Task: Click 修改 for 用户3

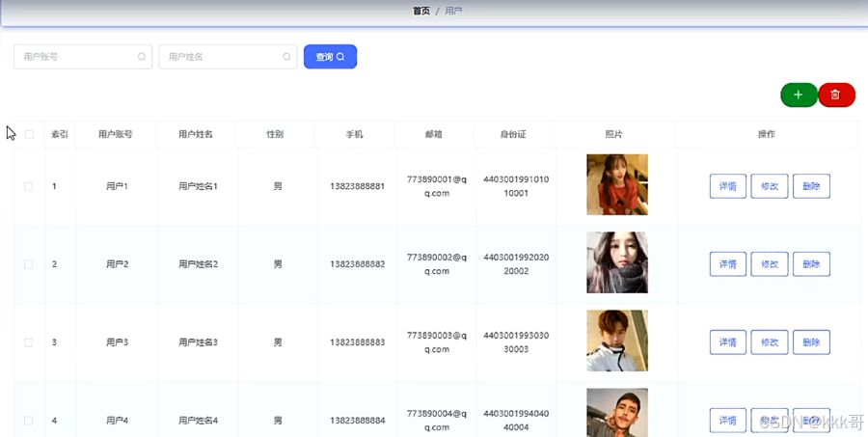Action: (x=770, y=342)
